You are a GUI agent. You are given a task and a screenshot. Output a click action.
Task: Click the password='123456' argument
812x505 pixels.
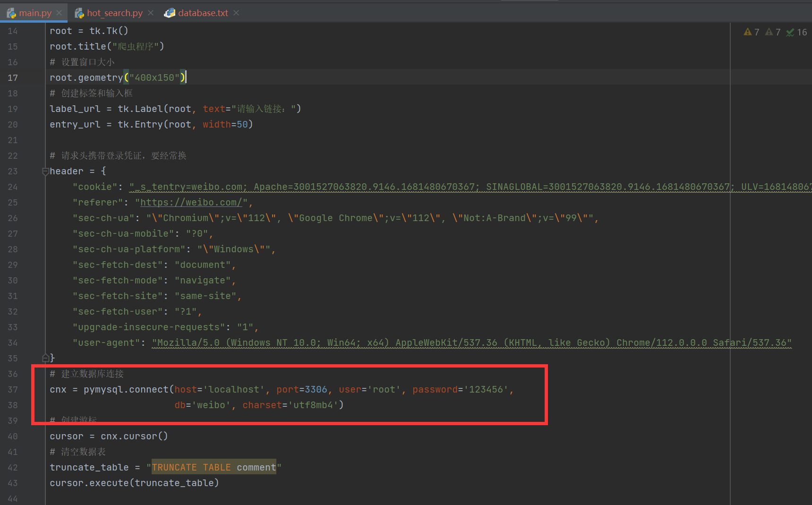461,389
